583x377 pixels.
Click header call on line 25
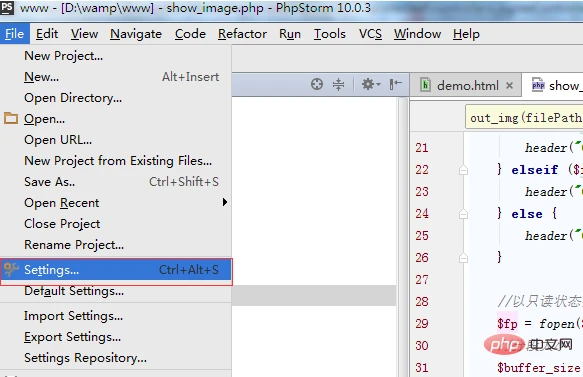click(545, 236)
